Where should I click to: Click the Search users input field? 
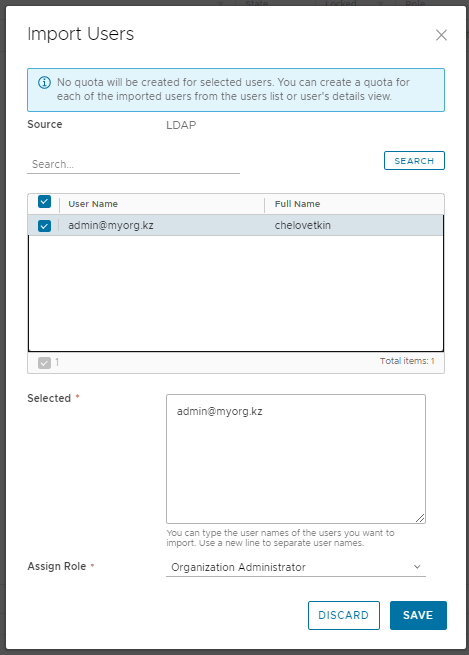133,164
